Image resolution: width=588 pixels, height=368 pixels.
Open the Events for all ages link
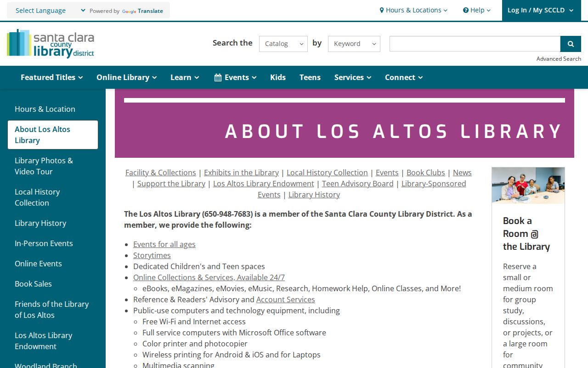164,244
